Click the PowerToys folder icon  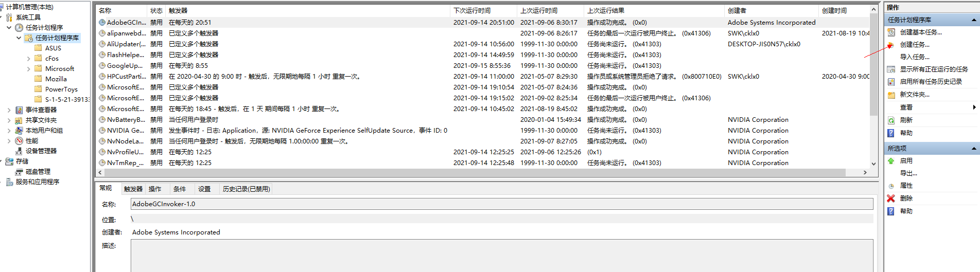pos(38,89)
